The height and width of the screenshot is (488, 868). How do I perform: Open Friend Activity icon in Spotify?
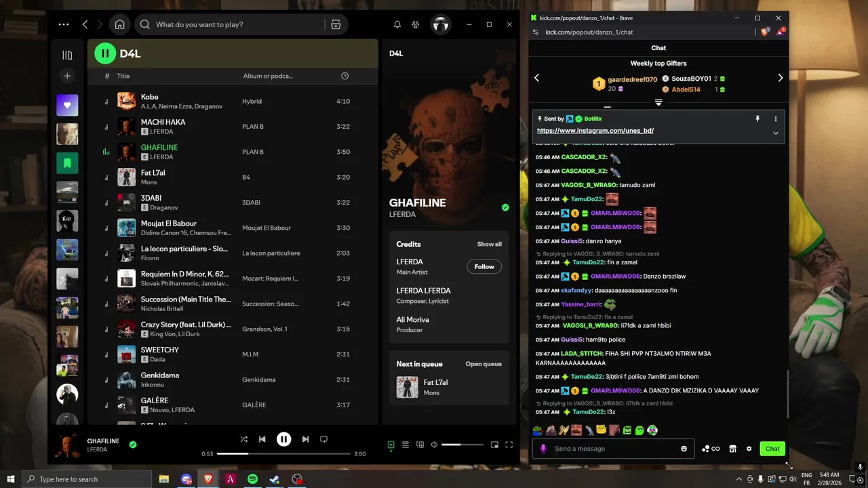coord(416,24)
